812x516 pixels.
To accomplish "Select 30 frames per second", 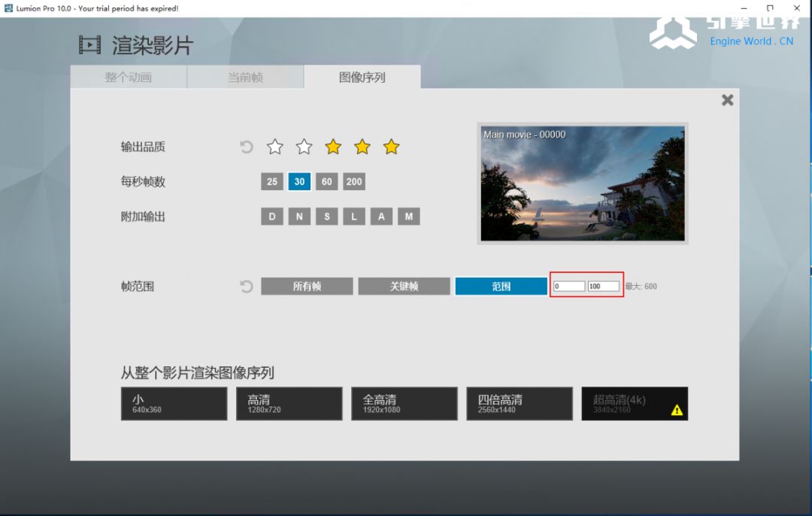I will coord(299,181).
